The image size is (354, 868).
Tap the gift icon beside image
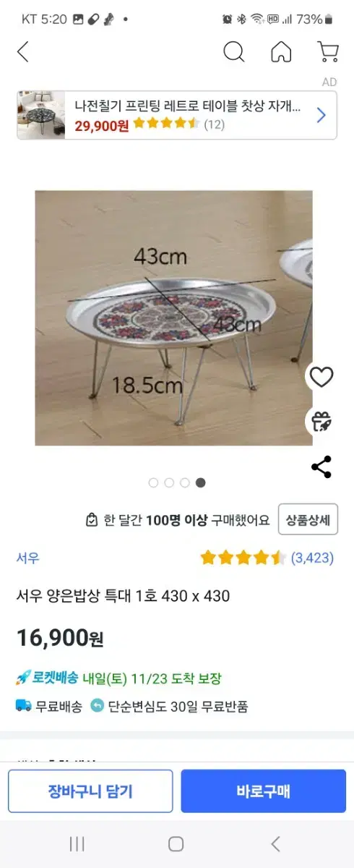pos(321,422)
